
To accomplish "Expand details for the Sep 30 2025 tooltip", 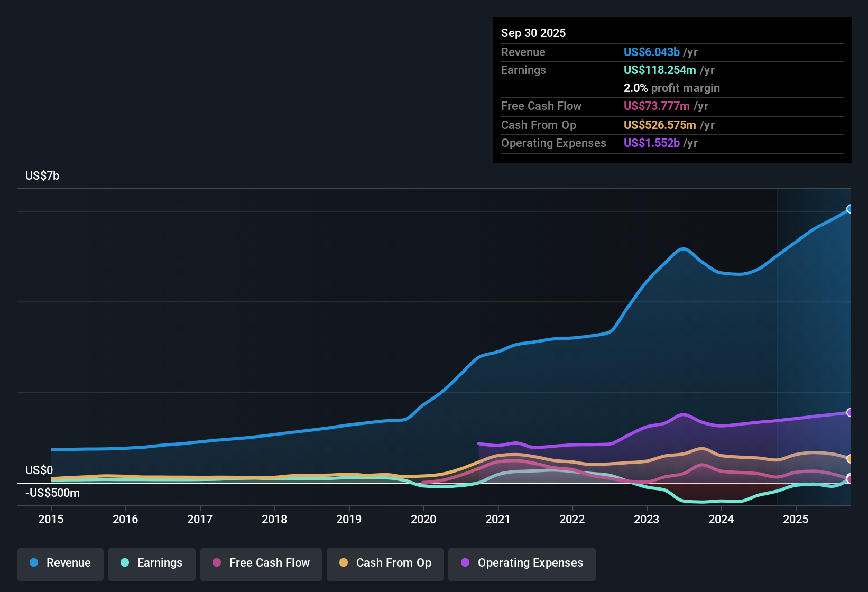I will pos(533,33).
